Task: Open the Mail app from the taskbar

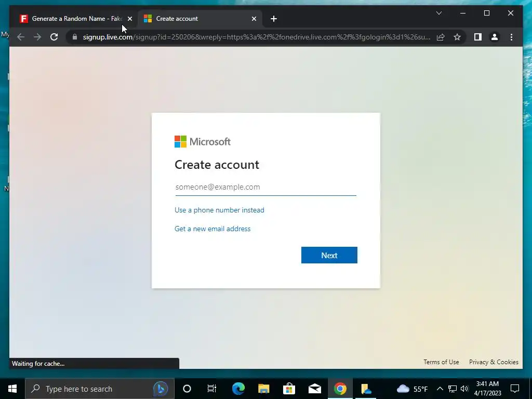Action: pos(314,389)
